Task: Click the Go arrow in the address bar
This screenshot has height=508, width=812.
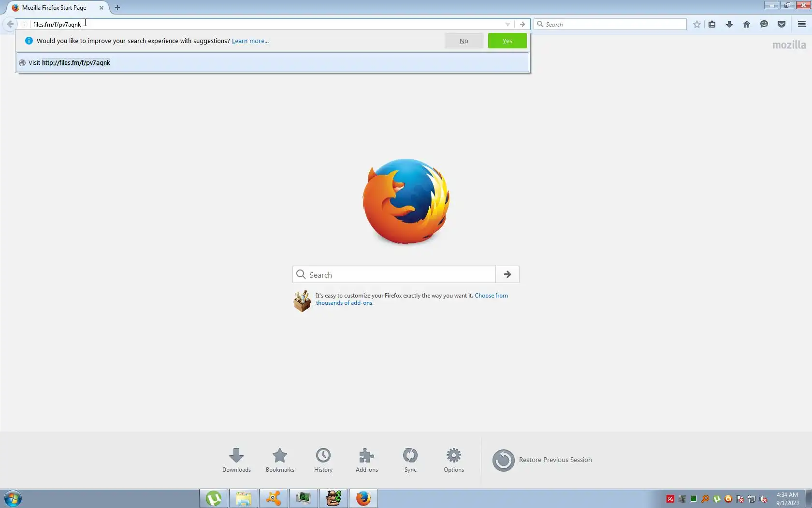Action: point(522,24)
